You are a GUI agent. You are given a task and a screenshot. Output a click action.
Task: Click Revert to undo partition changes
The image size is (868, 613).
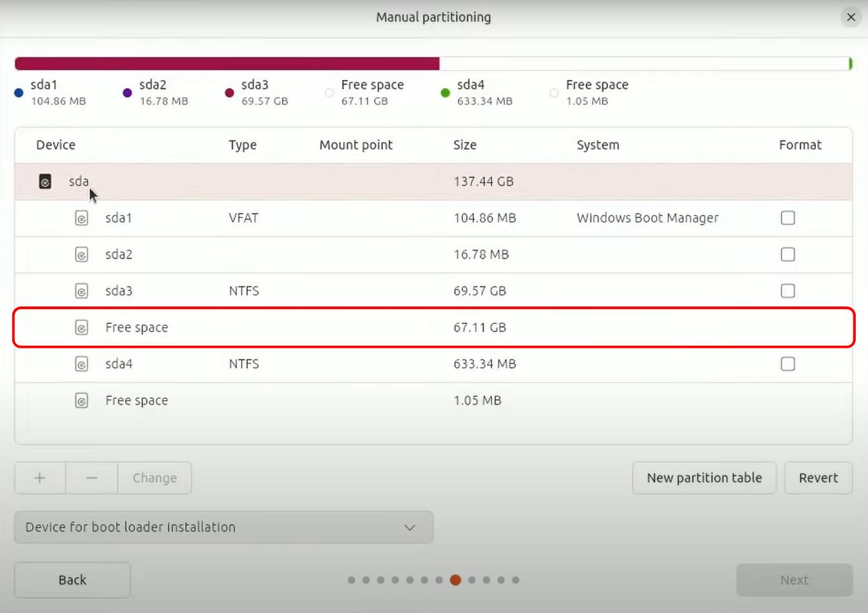pyautogui.click(x=818, y=477)
